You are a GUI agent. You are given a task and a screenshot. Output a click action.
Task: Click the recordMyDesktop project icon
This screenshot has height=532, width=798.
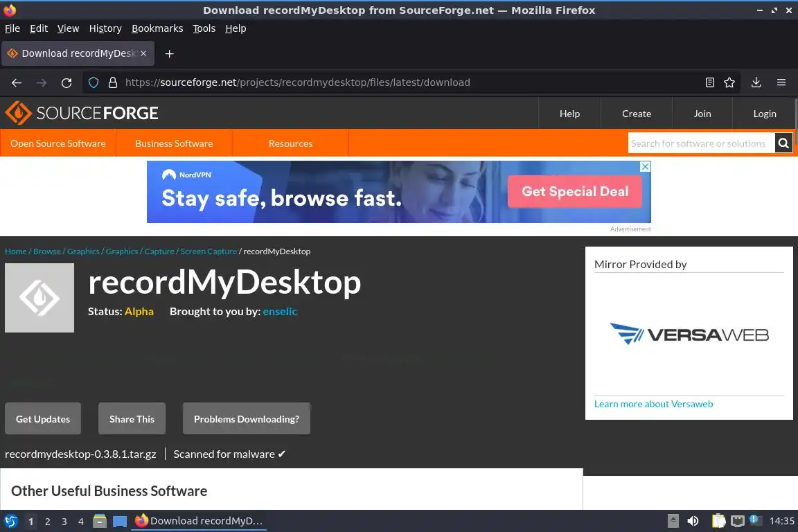point(39,298)
